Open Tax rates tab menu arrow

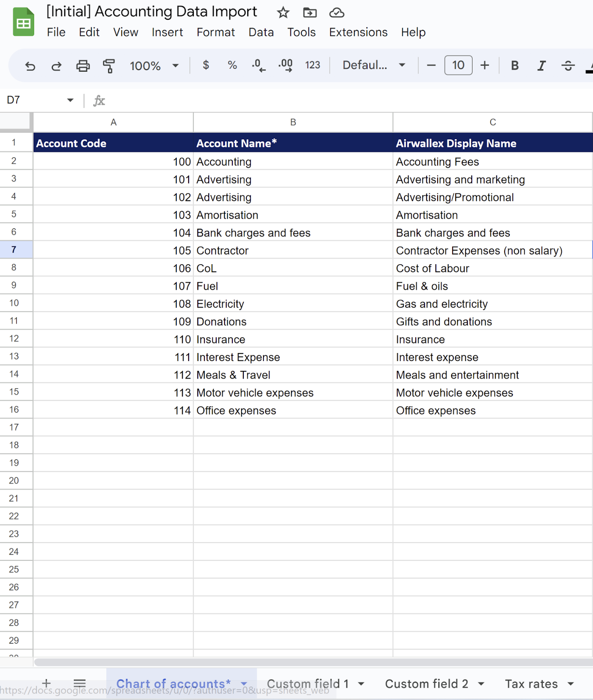click(x=570, y=684)
